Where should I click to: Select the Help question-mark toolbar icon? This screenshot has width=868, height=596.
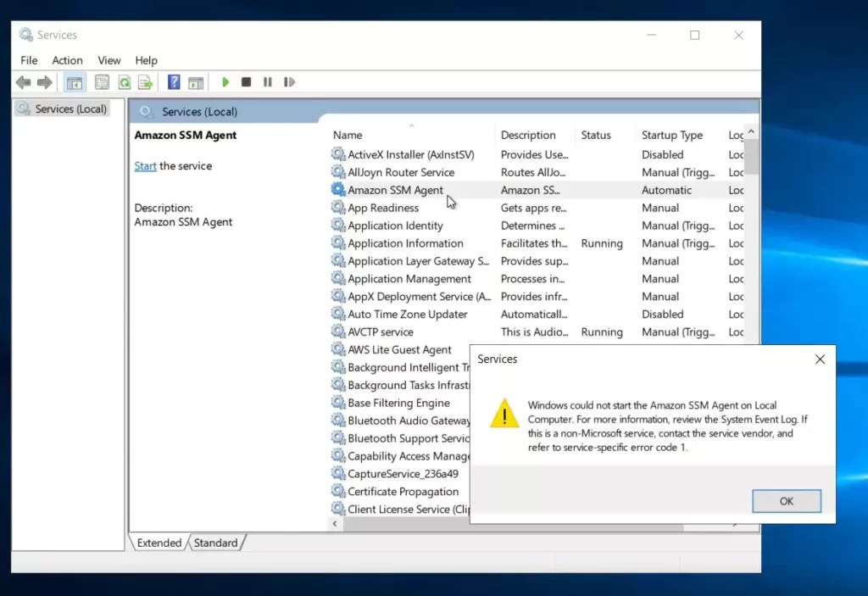tap(174, 81)
